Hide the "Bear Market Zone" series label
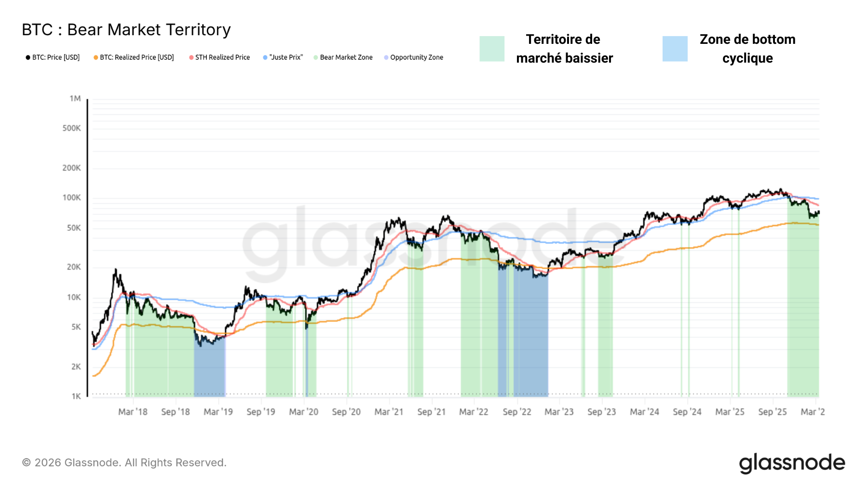 [x=346, y=57]
